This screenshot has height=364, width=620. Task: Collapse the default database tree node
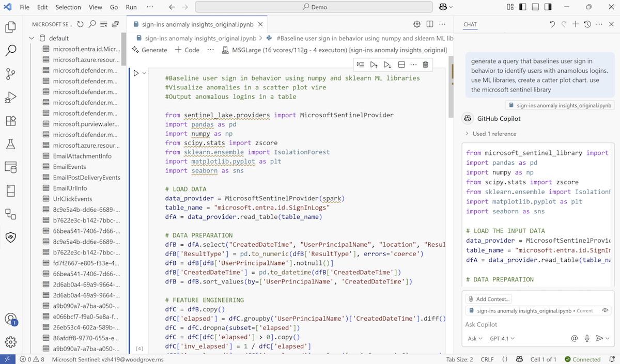pos(32,38)
